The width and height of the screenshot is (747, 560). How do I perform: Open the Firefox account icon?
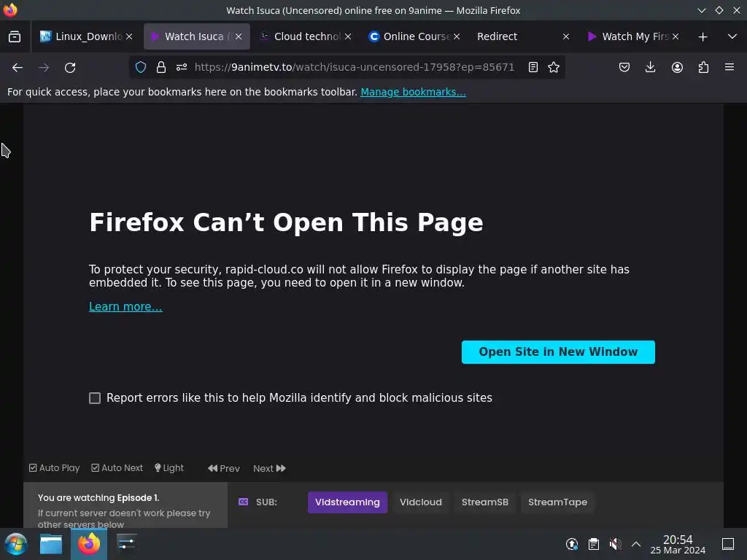click(x=677, y=67)
